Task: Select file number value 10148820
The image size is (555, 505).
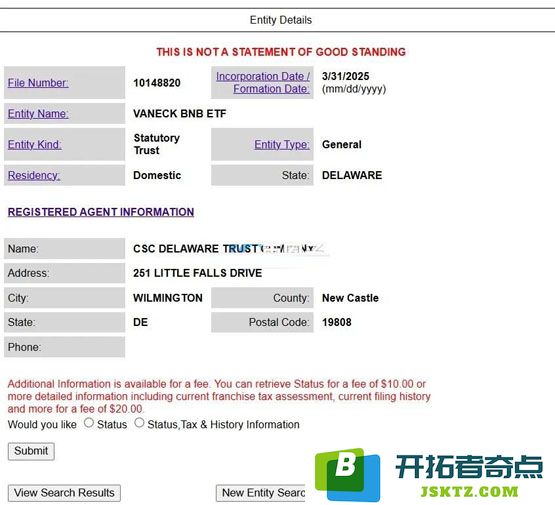Action: [x=157, y=83]
